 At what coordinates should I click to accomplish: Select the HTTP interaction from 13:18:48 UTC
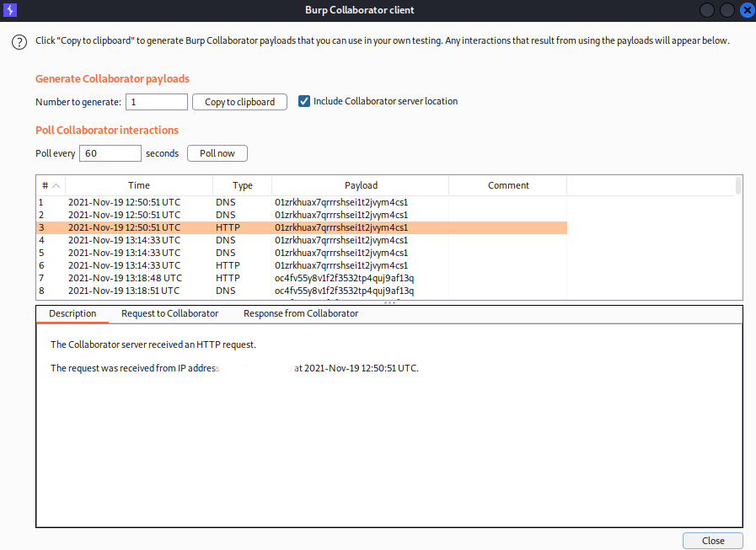[x=253, y=278]
